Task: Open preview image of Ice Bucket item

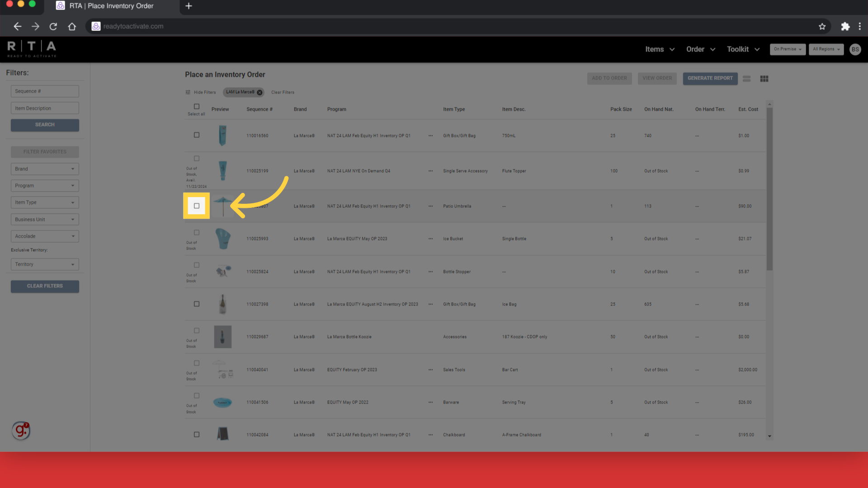Action: click(222, 239)
